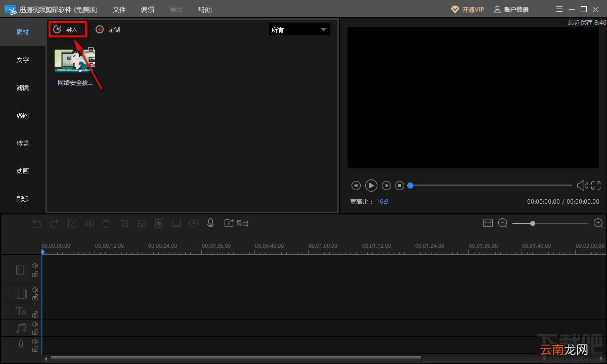Click the overlay video track film icon
The width and height of the screenshot is (607, 364).
point(21,294)
